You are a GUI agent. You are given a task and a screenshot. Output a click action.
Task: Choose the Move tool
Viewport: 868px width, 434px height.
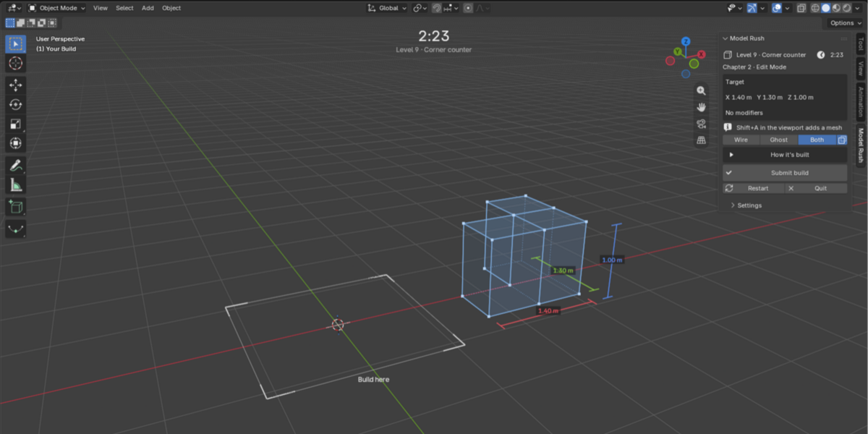15,85
